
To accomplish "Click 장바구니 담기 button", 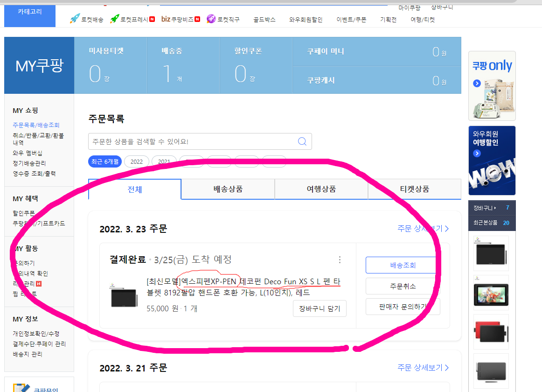I will click(320, 308).
